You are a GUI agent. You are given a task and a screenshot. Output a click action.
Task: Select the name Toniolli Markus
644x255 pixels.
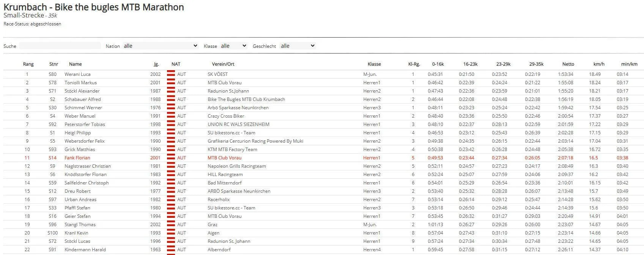point(80,83)
